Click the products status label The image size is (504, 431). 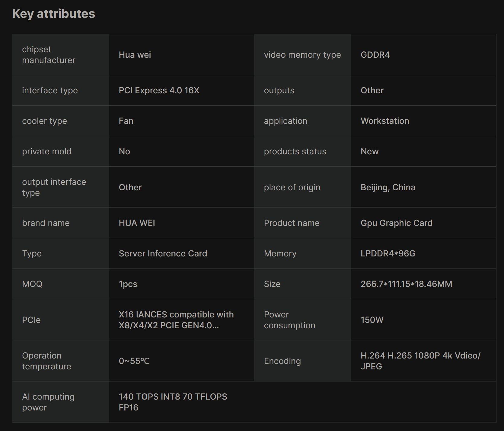[295, 151]
